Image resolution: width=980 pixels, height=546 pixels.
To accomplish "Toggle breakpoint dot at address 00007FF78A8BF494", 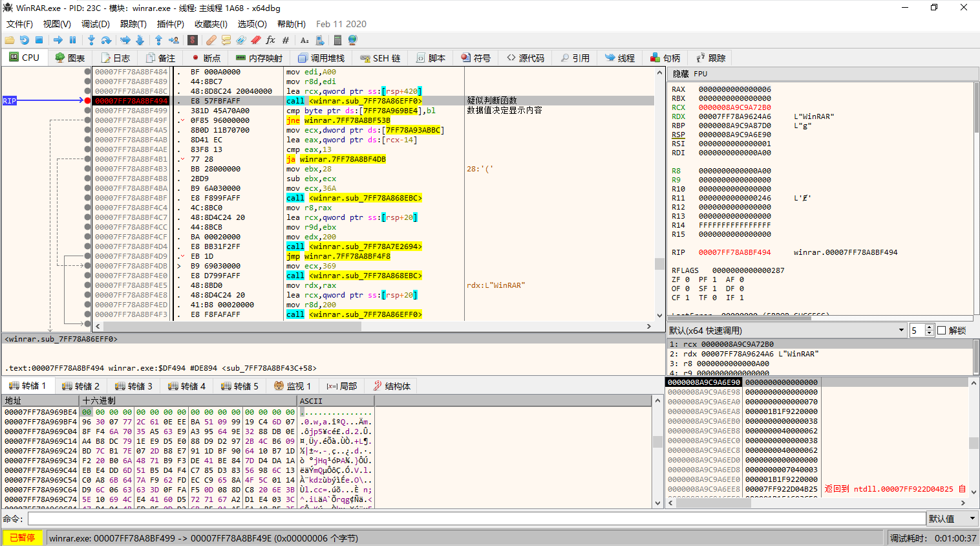I will click(x=87, y=101).
